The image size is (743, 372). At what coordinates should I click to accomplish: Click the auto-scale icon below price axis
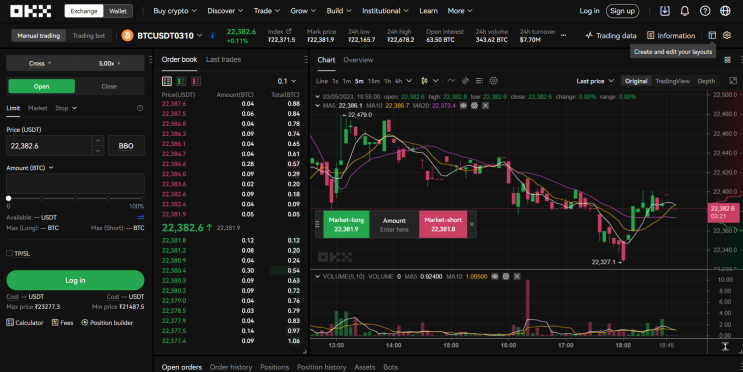[x=725, y=346]
